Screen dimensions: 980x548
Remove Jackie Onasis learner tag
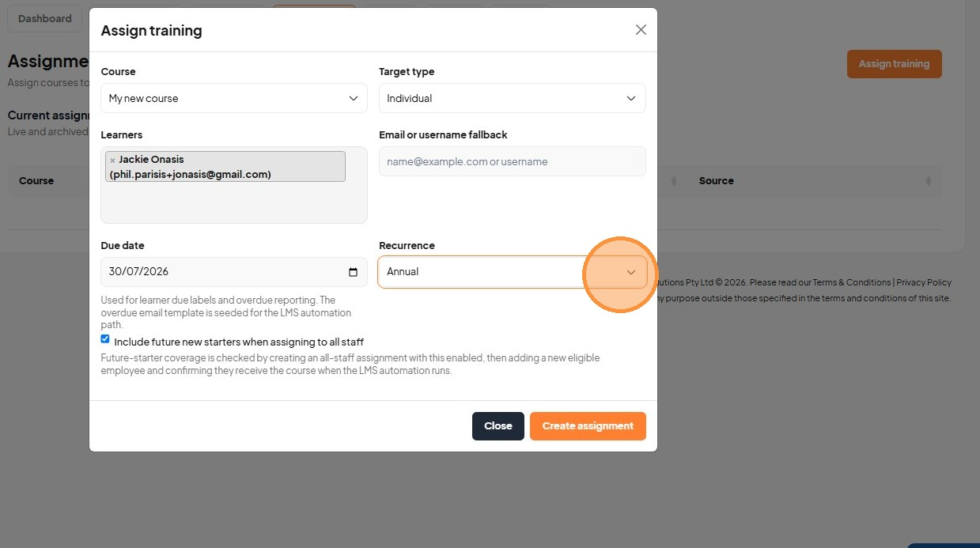pyautogui.click(x=112, y=160)
